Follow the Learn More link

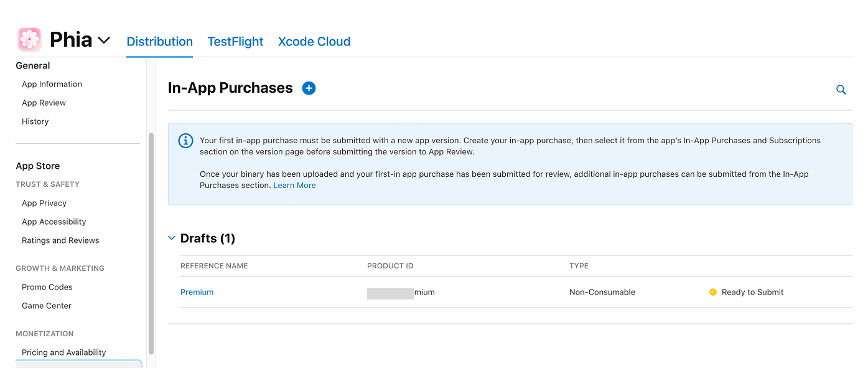point(294,186)
